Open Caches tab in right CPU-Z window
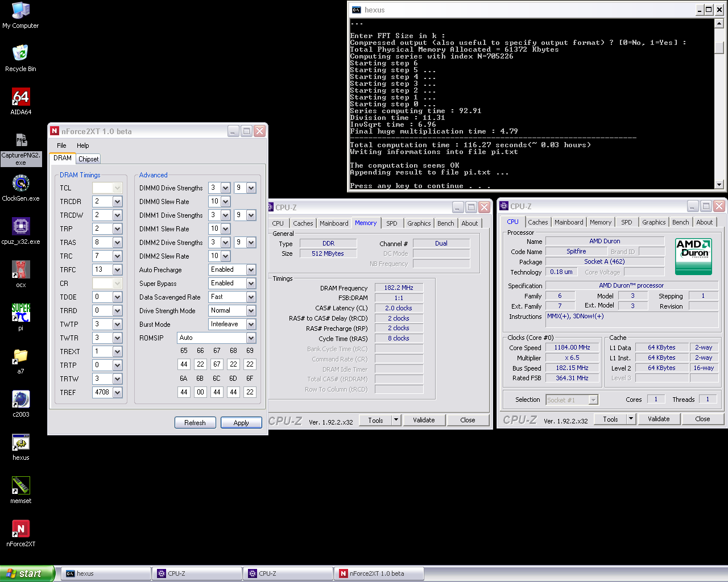Screen dimensions: 728x582 pyautogui.click(x=537, y=222)
